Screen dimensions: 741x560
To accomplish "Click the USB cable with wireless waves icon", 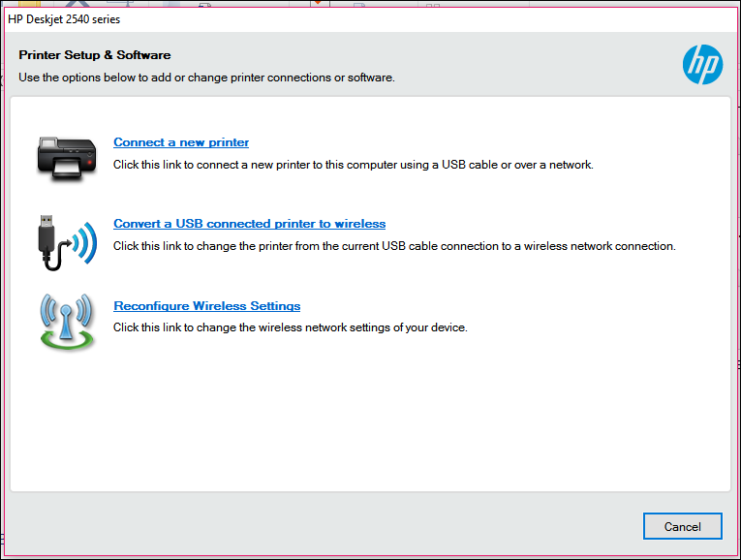I will point(66,242).
